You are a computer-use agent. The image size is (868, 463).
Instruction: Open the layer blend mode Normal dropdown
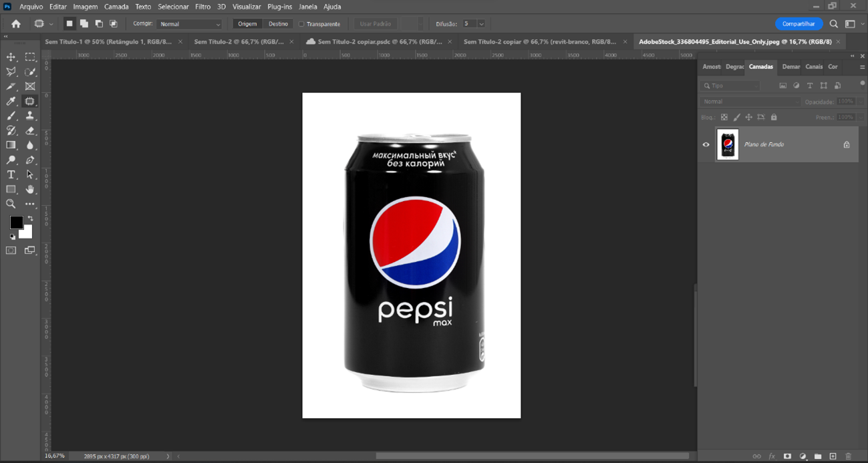pos(750,102)
